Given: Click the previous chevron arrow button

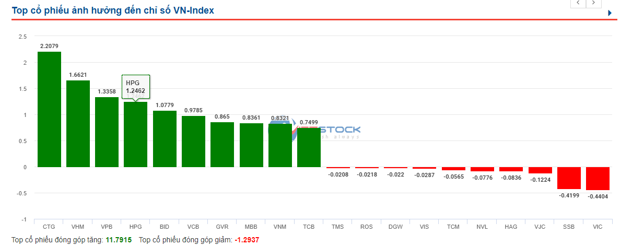Looking at the screenshot, I should point(578,3).
